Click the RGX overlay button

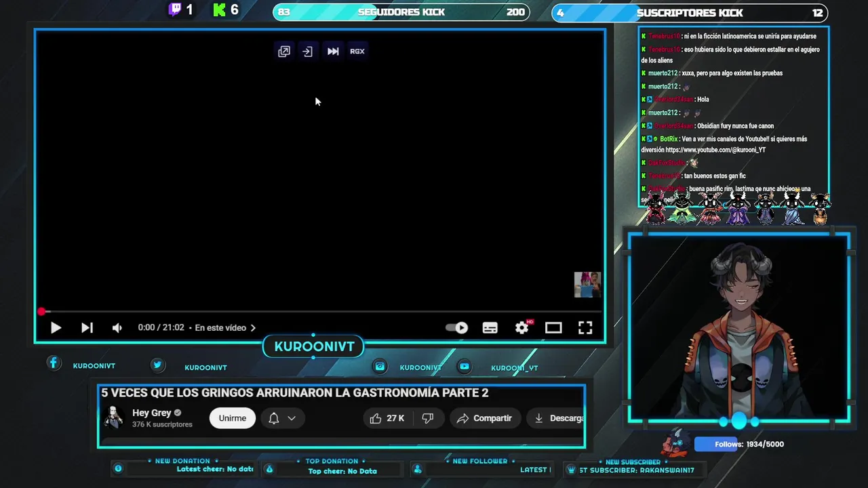357,52
